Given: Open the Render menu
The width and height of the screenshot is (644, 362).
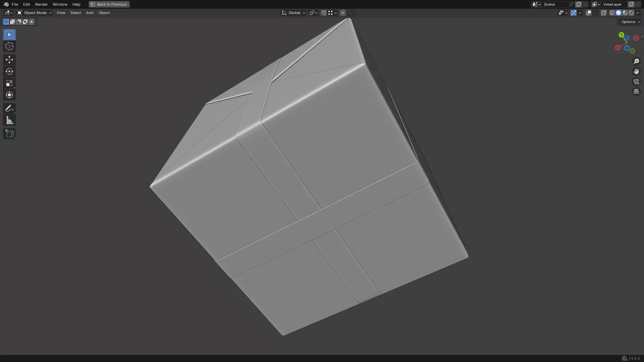Looking at the screenshot, I should 41,4.
